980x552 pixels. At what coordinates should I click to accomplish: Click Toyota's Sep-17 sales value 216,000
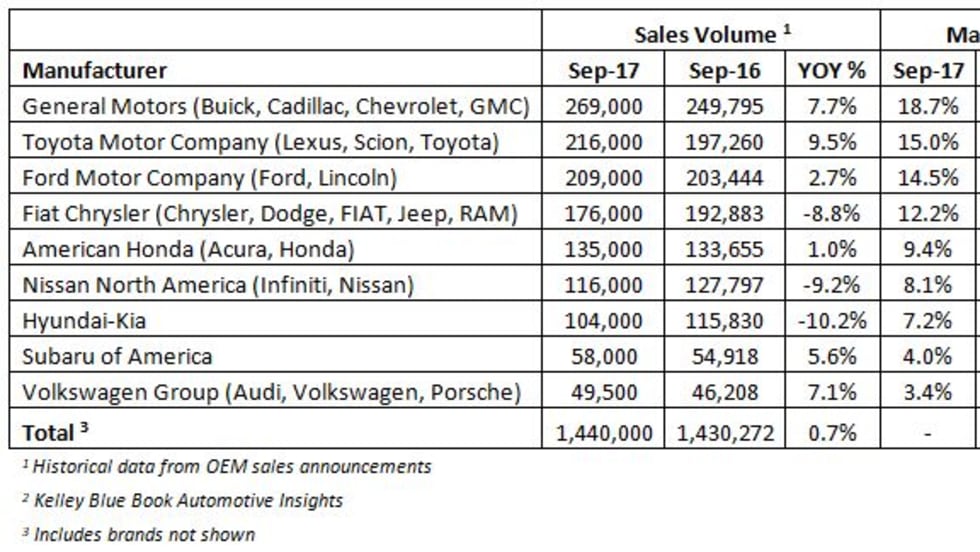click(603, 142)
